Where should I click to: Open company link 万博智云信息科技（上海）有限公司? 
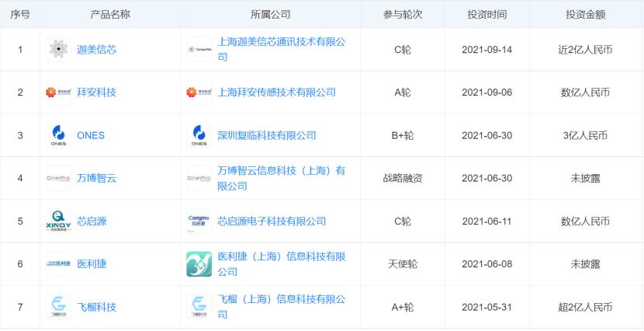(x=282, y=178)
